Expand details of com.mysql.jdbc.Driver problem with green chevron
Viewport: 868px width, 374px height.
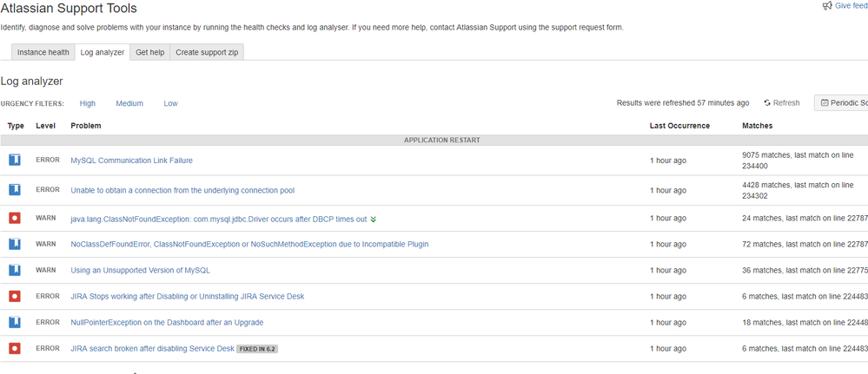tap(373, 219)
